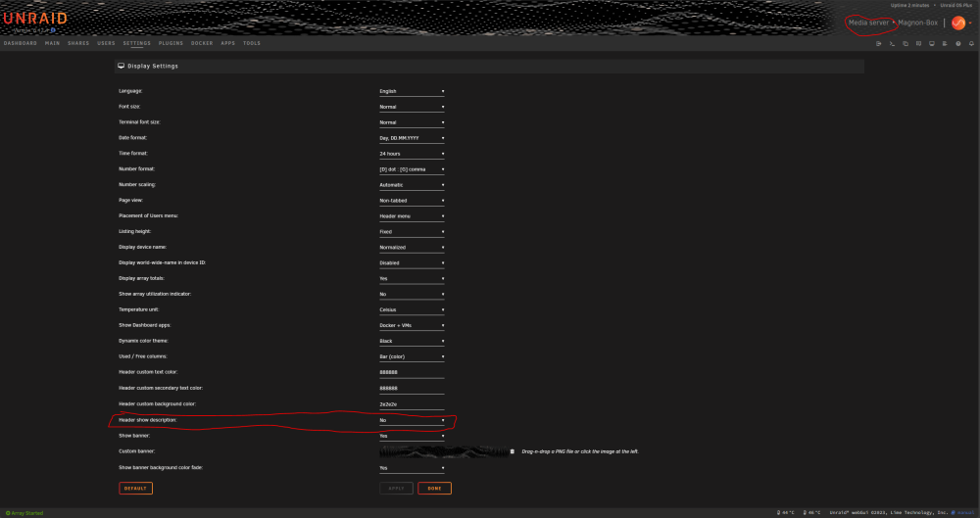The image size is (980, 518).
Task: Open the Used / Free columns dropdown
Action: 412,356
